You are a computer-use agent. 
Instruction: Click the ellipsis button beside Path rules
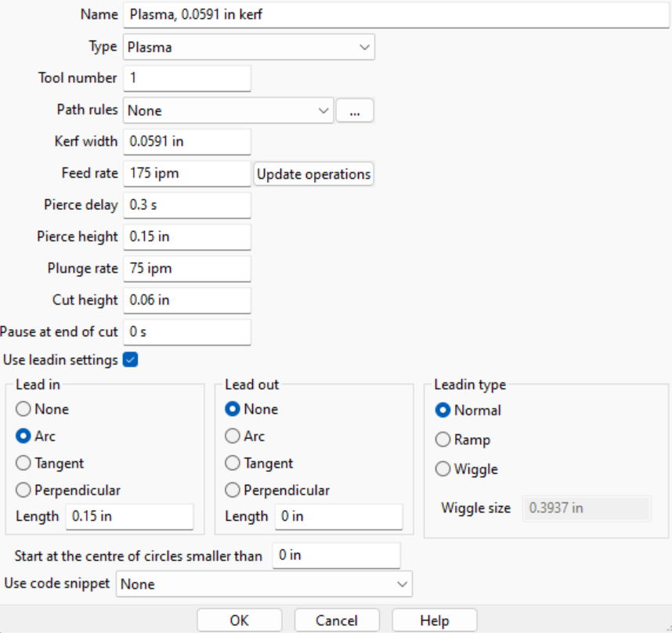pyautogui.click(x=355, y=111)
